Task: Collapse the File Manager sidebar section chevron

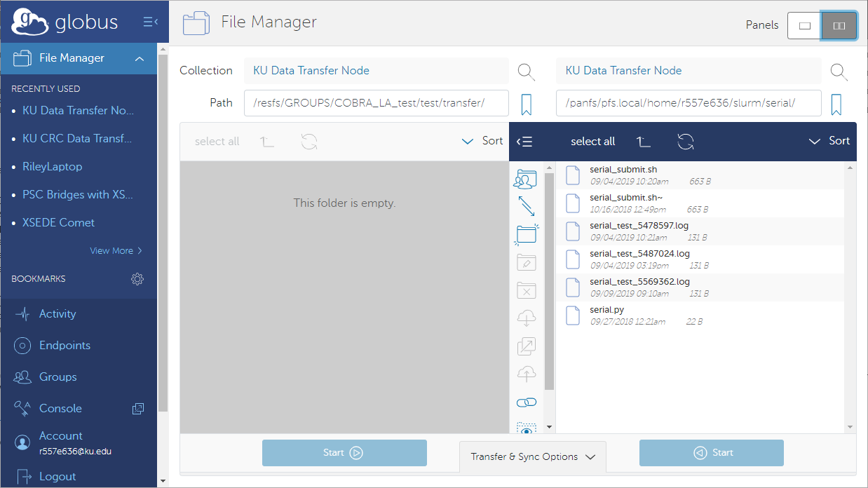Action: point(140,59)
